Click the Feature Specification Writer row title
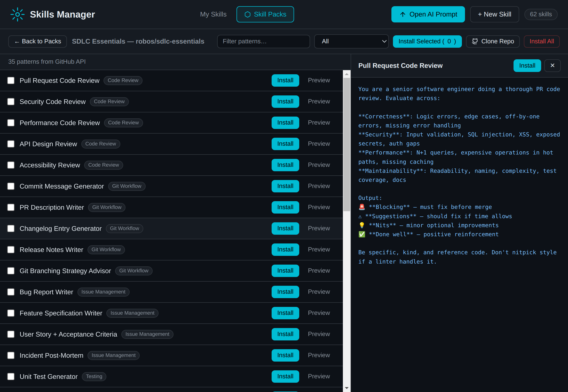Screen dimensions: 568x392 [61, 313]
